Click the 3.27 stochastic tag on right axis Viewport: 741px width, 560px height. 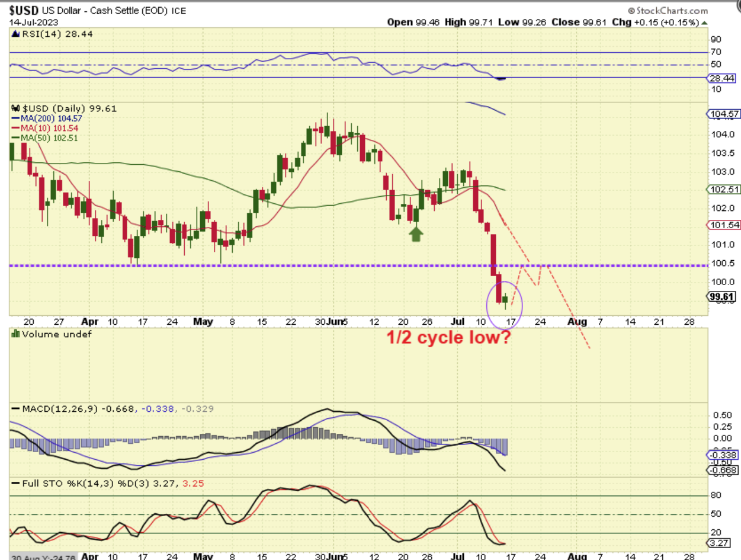(718, 542)
